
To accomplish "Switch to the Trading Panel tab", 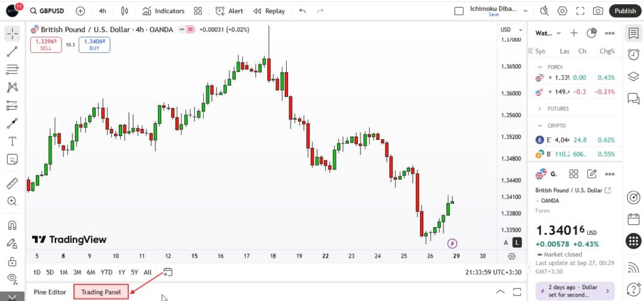I will pyautogui.click(x=101, y=292).
